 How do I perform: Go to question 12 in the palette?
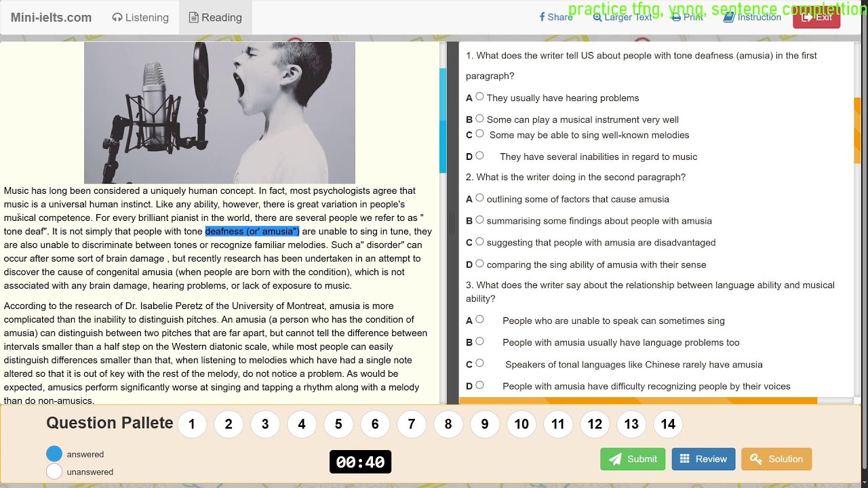(595, 424)
